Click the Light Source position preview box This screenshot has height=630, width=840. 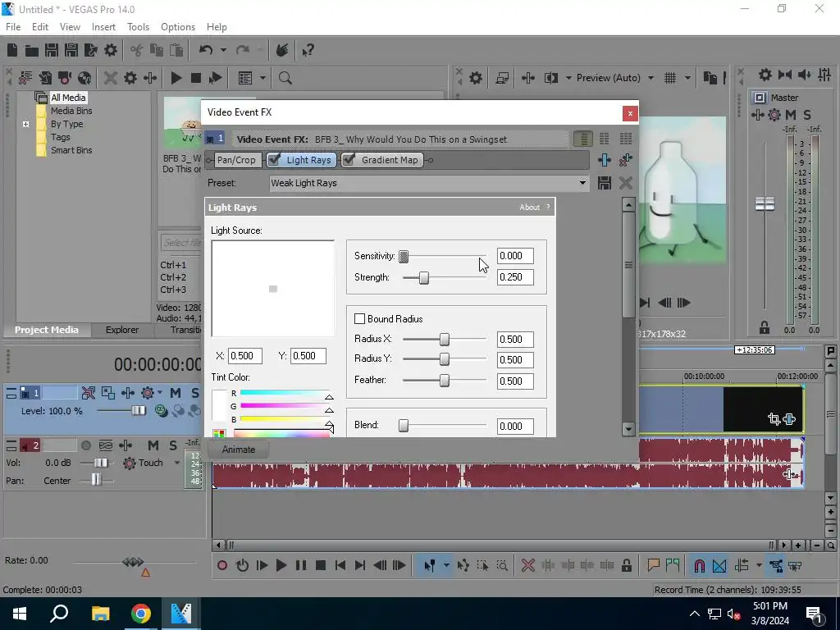click(272, 289)
